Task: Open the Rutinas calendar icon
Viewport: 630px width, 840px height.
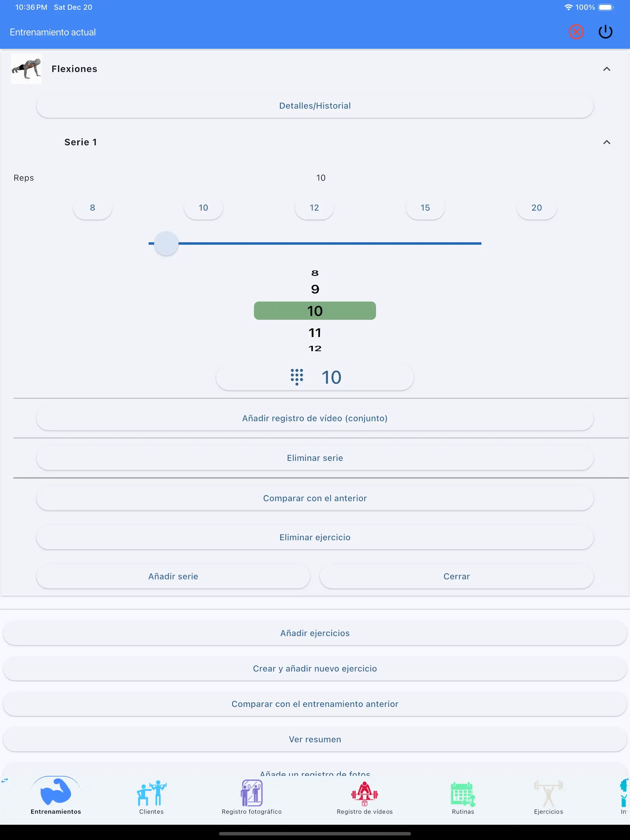Action: tap(462, 794)
